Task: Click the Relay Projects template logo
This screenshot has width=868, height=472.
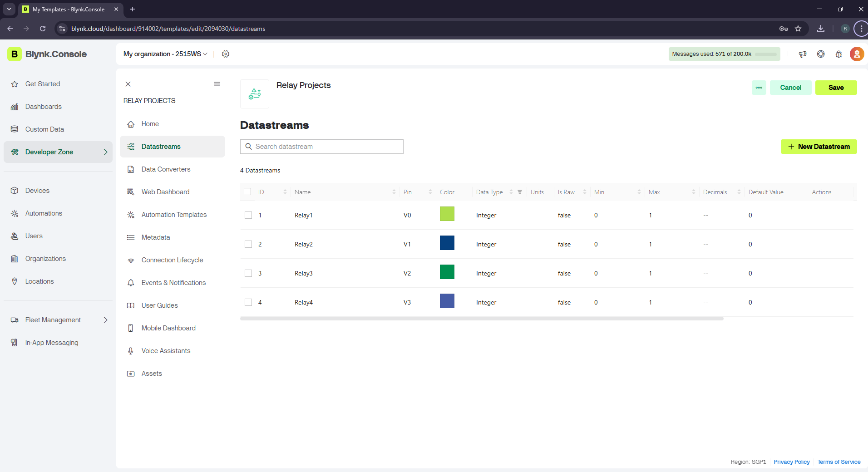Action: pyautogui.click(x=255, y=94)
